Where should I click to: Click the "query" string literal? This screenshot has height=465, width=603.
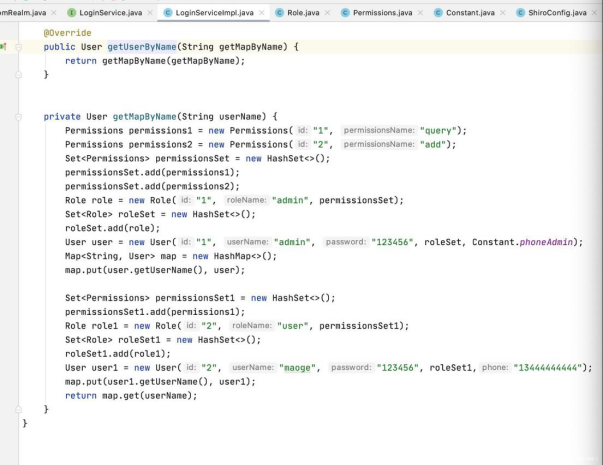[x=438, y=131]
